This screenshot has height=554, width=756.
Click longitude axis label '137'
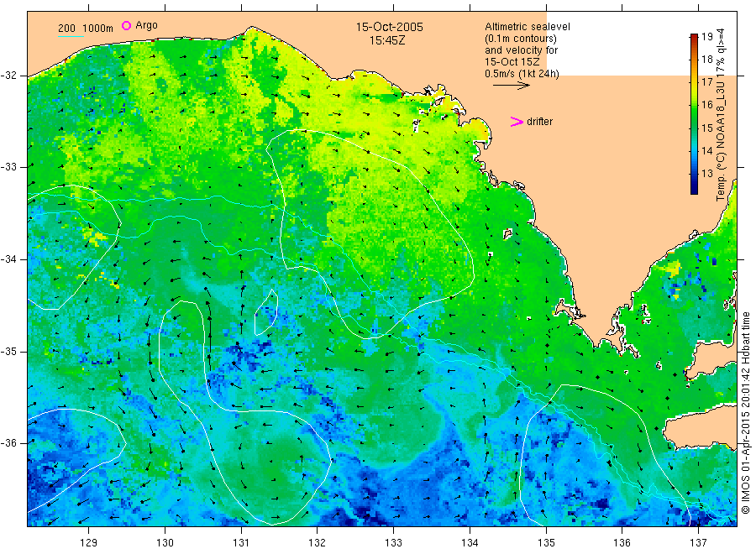pyautogui.click(x=698, y=543)
